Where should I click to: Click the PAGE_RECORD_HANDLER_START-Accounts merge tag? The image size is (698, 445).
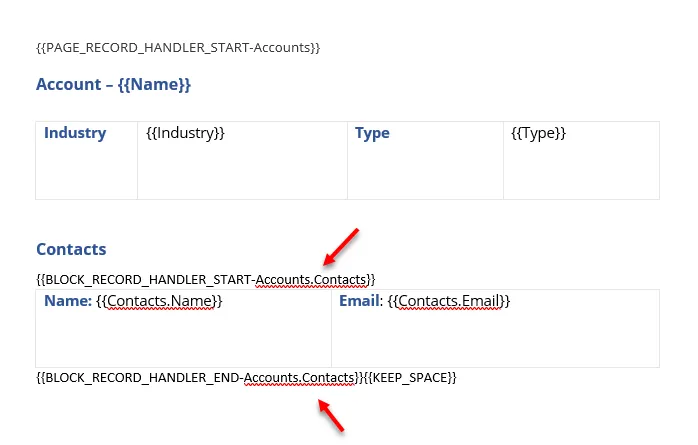pos(178,48)
